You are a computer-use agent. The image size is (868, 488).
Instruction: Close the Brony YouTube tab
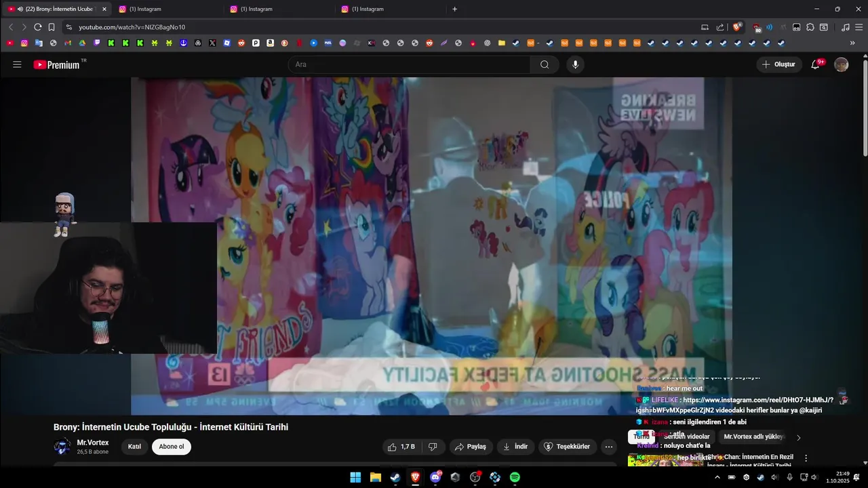click(104, 9)
